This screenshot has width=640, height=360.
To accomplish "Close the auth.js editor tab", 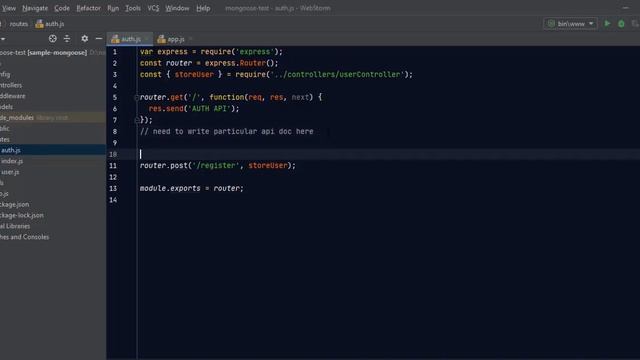I will click(x=147, y=39).
